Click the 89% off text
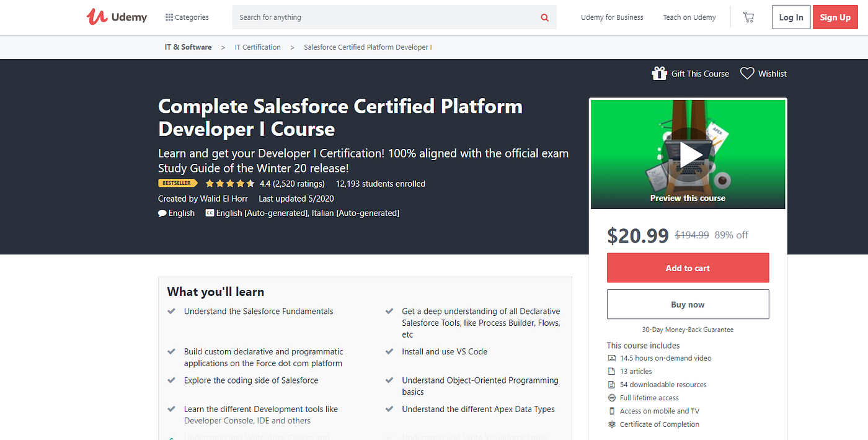The height and width of the screenshot is (440, 868). (x=732, y=235)
